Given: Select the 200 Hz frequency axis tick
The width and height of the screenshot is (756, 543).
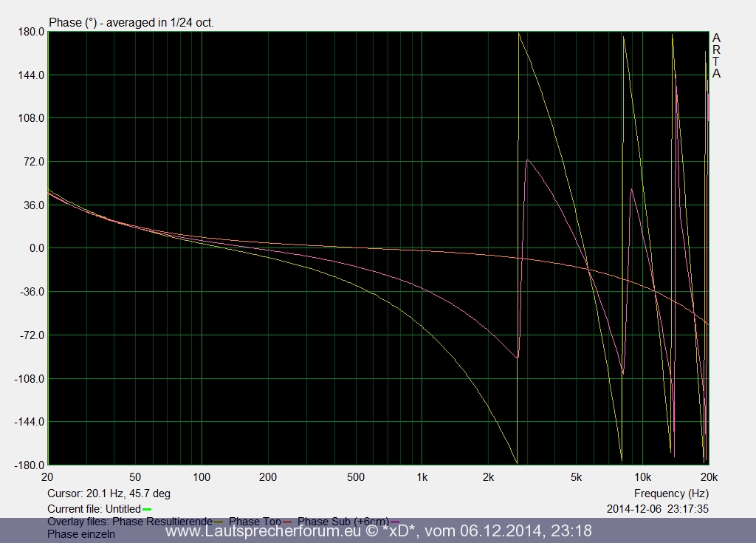Looking at the screenshot, I should [x=267, y=477].
